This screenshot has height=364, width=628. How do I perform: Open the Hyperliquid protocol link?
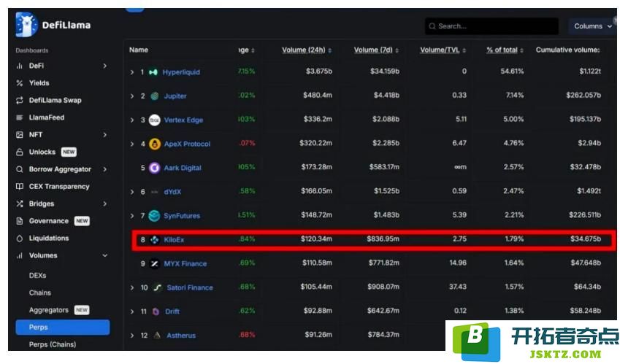tap(181, 72)
